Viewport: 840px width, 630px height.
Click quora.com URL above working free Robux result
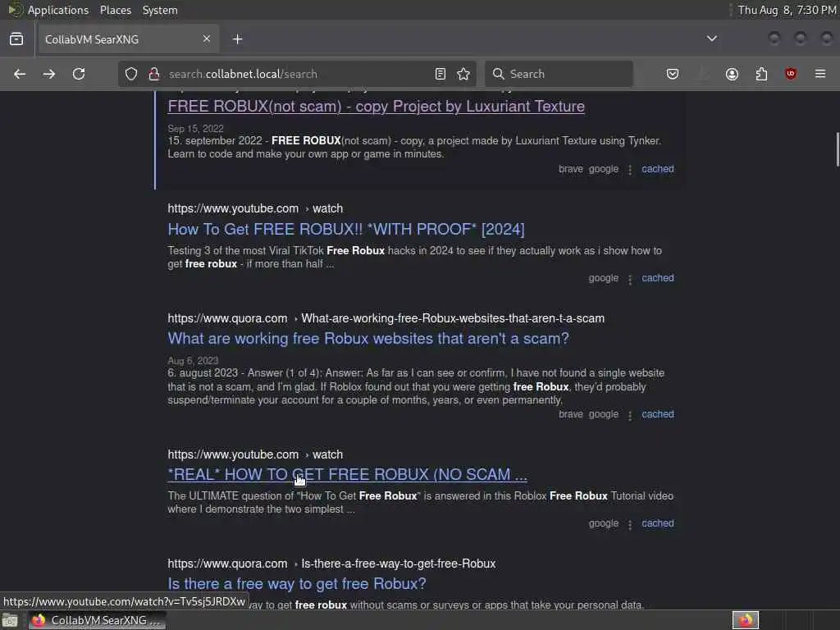(x=386, y=318)
